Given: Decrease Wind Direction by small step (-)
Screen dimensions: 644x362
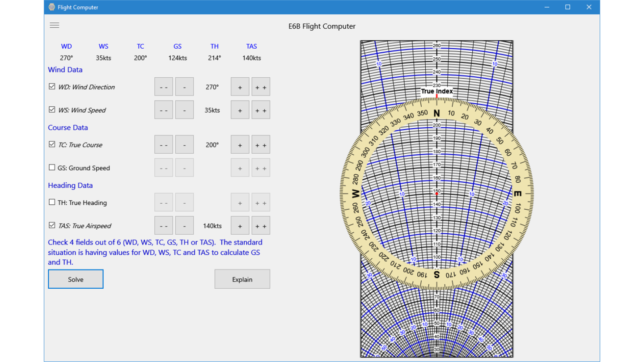Looking at the screenshot, I should [184, 87].
